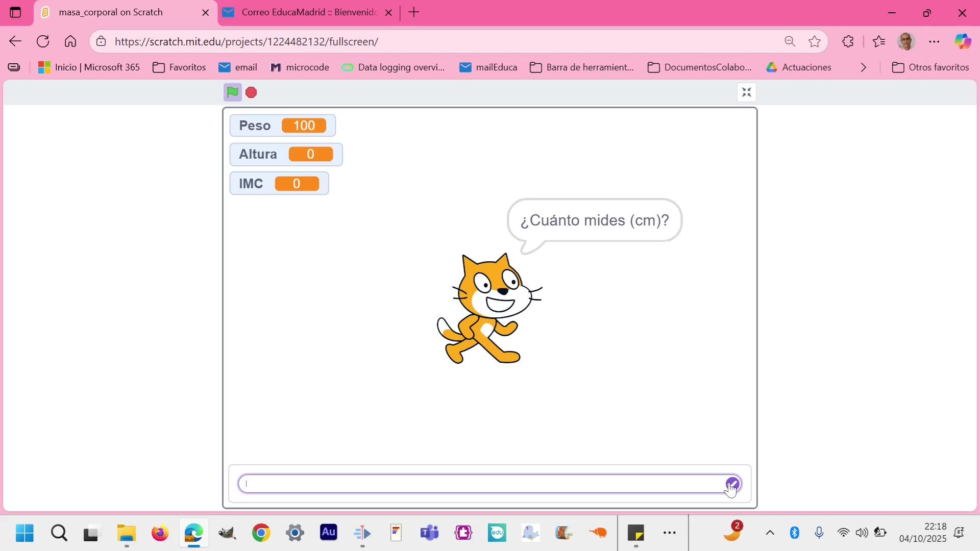Open browser extensions puzzle icon
Image resolution: width=980 pixels, height=551 pixels.
pos(848,42)
